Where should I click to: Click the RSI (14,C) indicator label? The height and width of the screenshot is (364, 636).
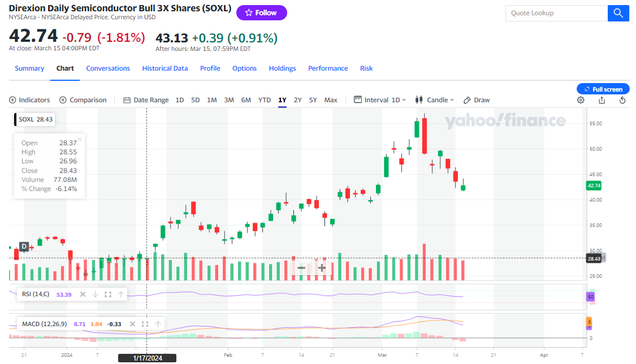click(36, 294)
